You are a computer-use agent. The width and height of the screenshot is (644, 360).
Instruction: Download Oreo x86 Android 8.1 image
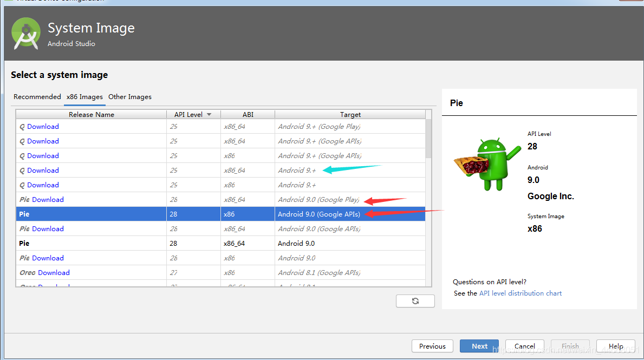(x=54, y=272)
